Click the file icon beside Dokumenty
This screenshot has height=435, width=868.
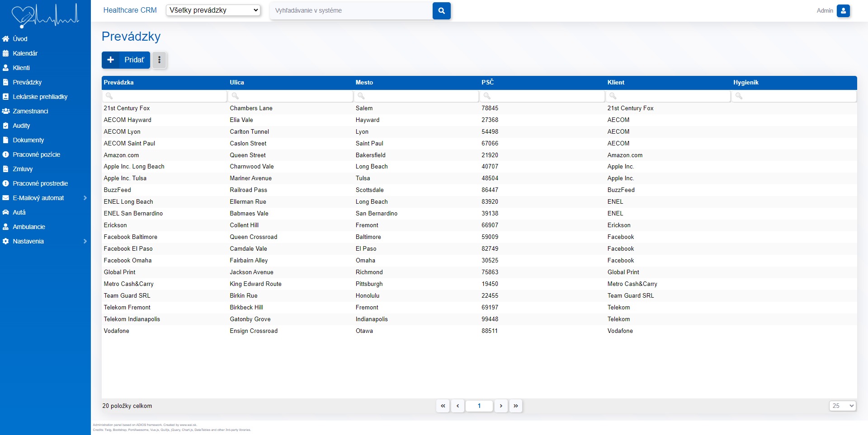[5, 140]
